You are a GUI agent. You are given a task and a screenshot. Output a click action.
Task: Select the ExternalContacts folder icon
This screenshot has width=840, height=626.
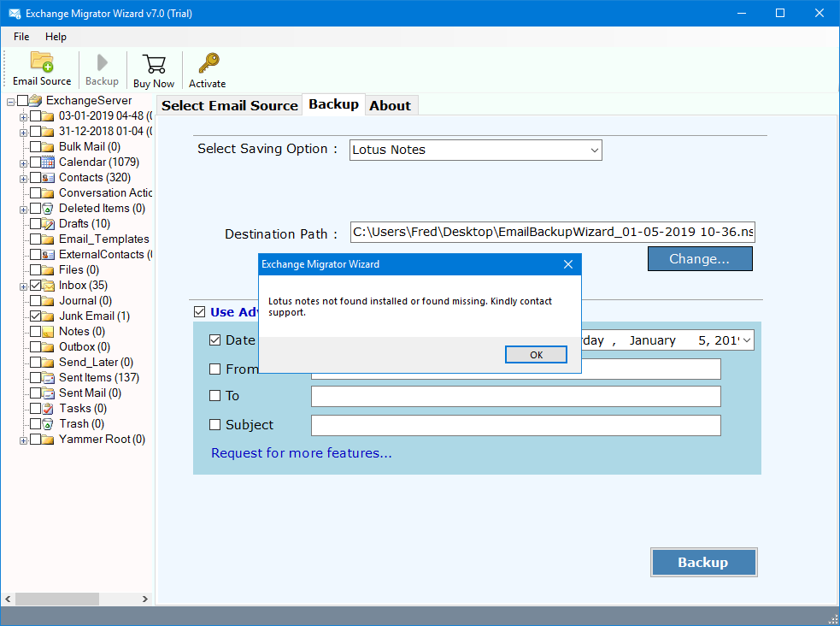pos(48,255)
